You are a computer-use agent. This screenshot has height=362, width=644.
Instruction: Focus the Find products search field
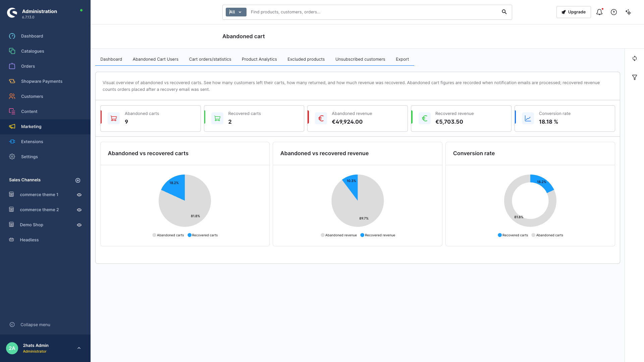point(372,12)
